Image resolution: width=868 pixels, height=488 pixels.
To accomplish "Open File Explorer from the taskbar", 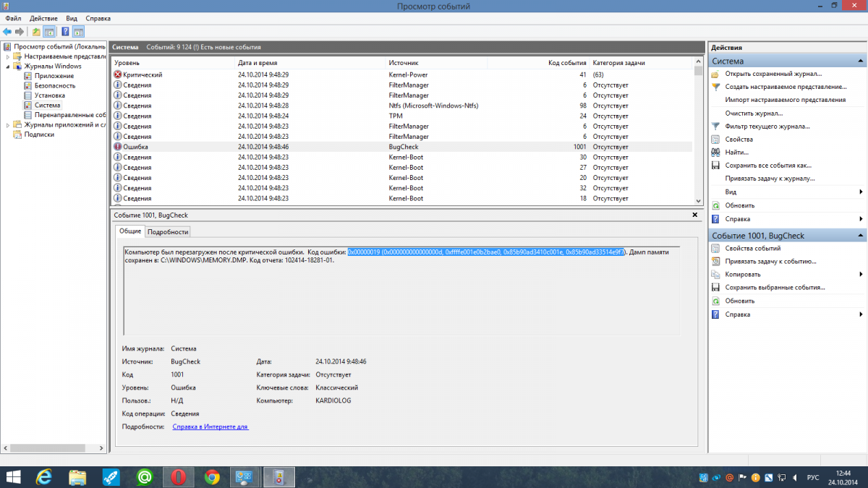I will 78,476.
